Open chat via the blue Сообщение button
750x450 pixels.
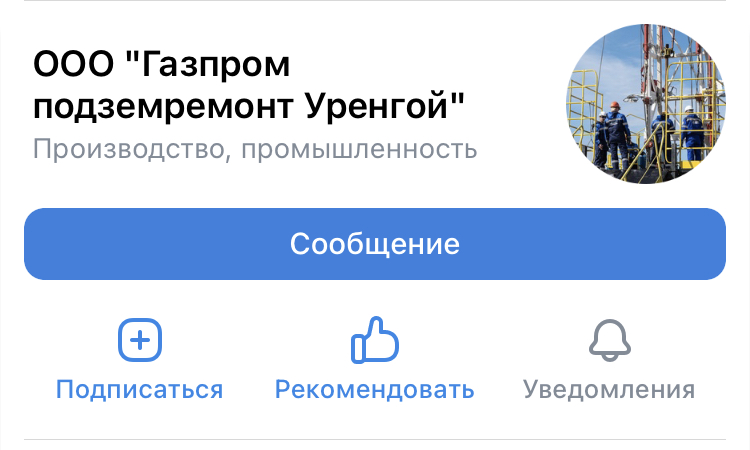point(375,244)
